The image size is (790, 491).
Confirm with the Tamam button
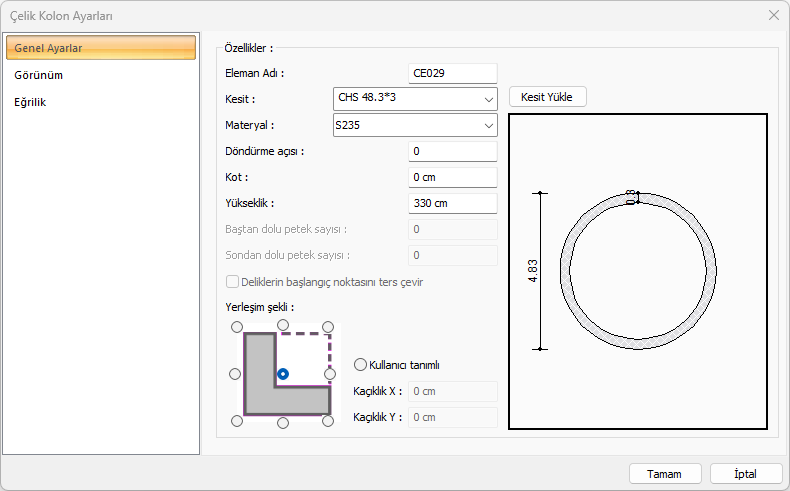click(x=664, y=473)
